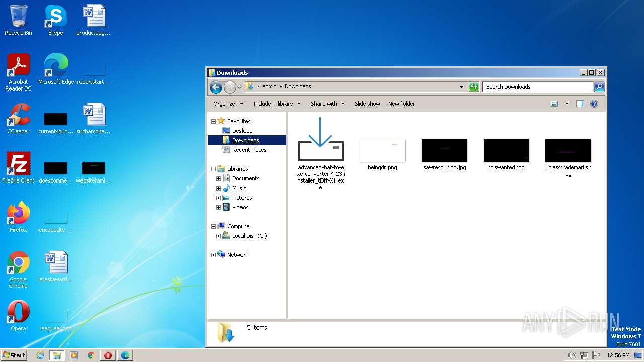Open Include in library menu
The height and width of the screenshot is (362, 644).
[277, 104]
